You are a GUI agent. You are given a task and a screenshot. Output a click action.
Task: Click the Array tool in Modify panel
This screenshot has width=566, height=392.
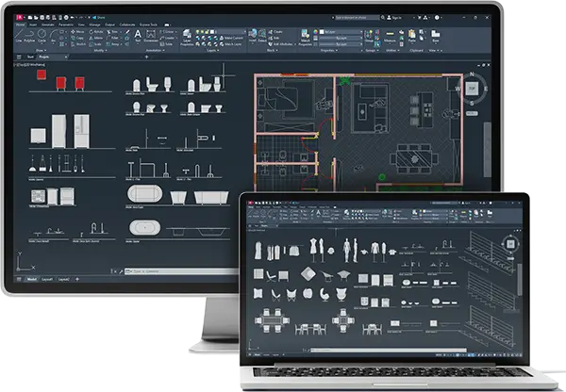pyautogui.click(x=112, y=44)
